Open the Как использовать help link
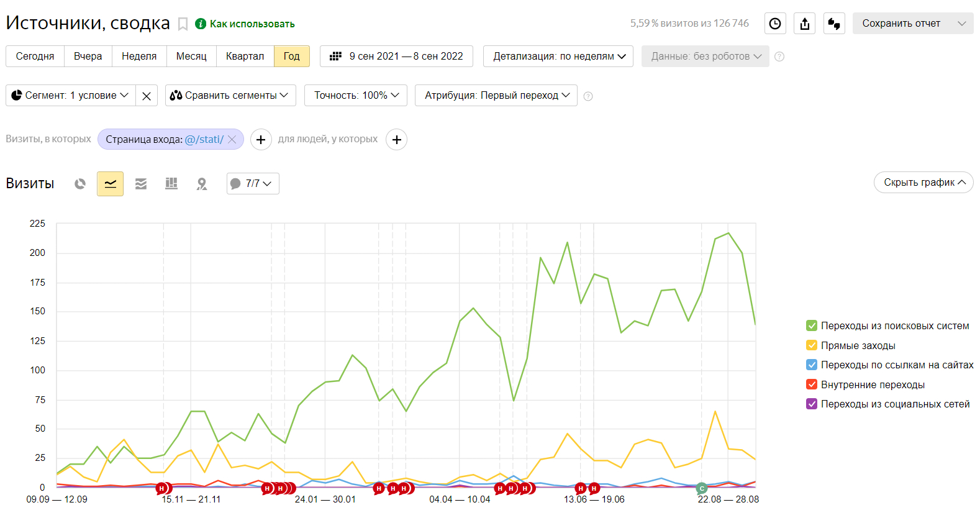This screenshot has height=523, width=980. point(252,24)
